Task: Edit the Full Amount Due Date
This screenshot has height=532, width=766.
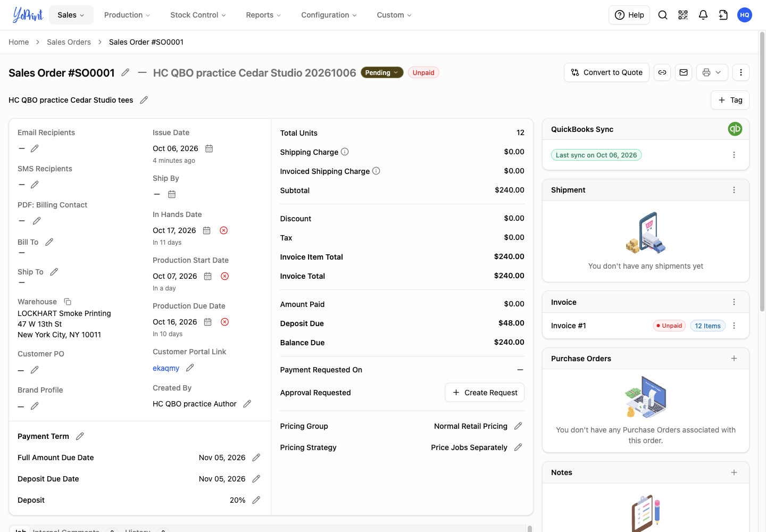Action: [256, 458]
